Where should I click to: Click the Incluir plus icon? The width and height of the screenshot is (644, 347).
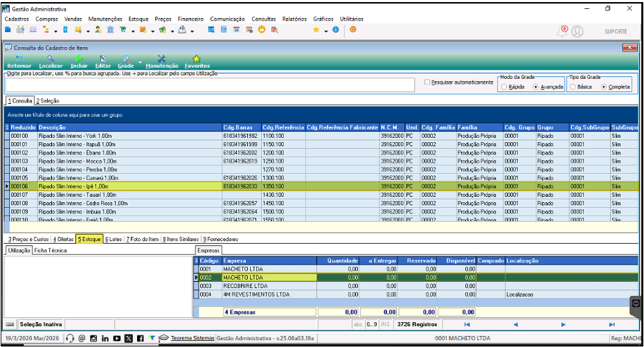point(79,59)
